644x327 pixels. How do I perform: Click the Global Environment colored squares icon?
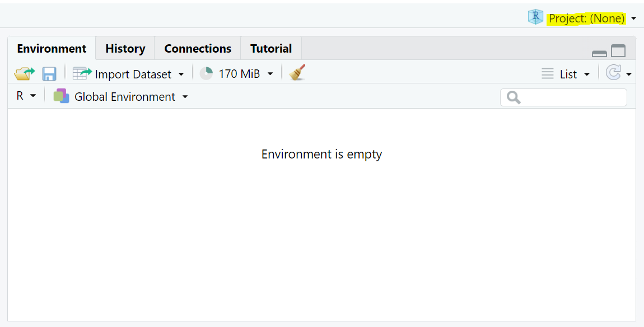pyautogui.click(x=61, y=96)
